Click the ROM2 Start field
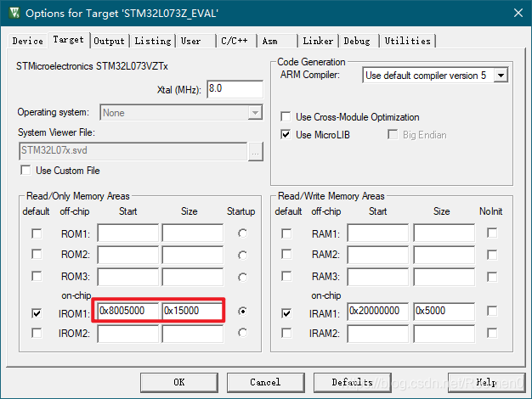The image size is (532, 399). (x=128, y=255)
